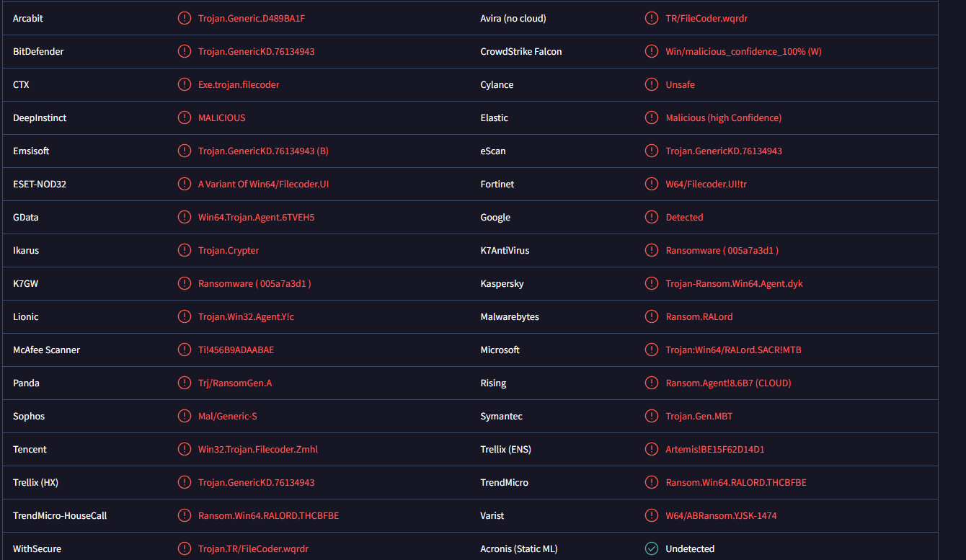The width and height of the screenshot is (966, 560).
Task: Click the alert icon in the Microsoft row
Action: [652, 350]
